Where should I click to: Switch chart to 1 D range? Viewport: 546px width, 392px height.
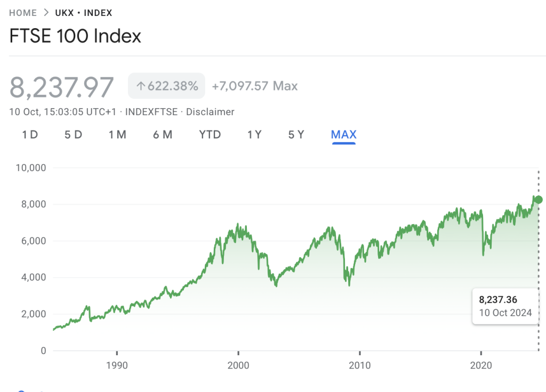click(30, 135)
